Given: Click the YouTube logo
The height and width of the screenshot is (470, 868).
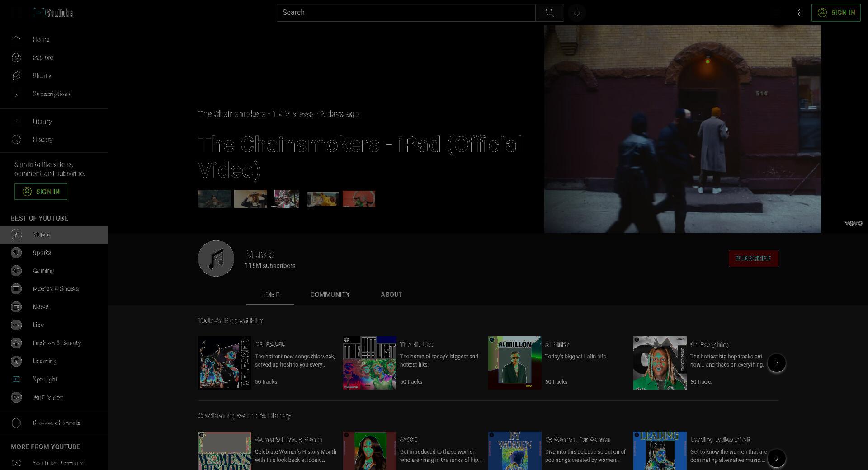Looking at the screenshot, I should (x=53, y=13).
